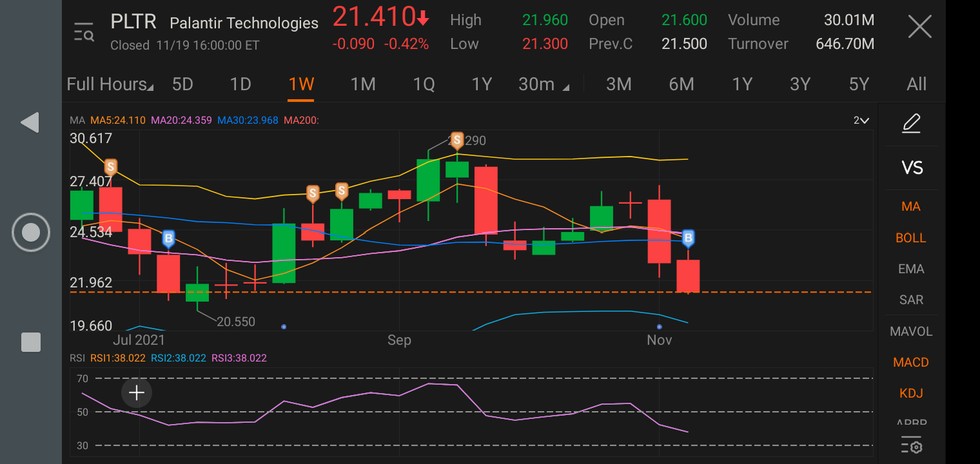Tap the PLTR ticker symbol
This screenshot has height=464, width=980.
[133, 21]
